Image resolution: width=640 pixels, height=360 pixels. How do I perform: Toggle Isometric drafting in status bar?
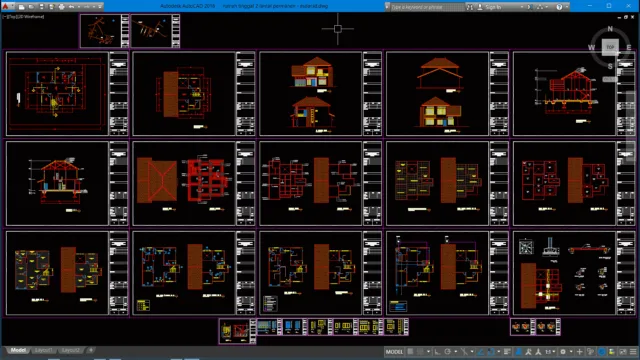pyautogui.click(x=464, y=352)
